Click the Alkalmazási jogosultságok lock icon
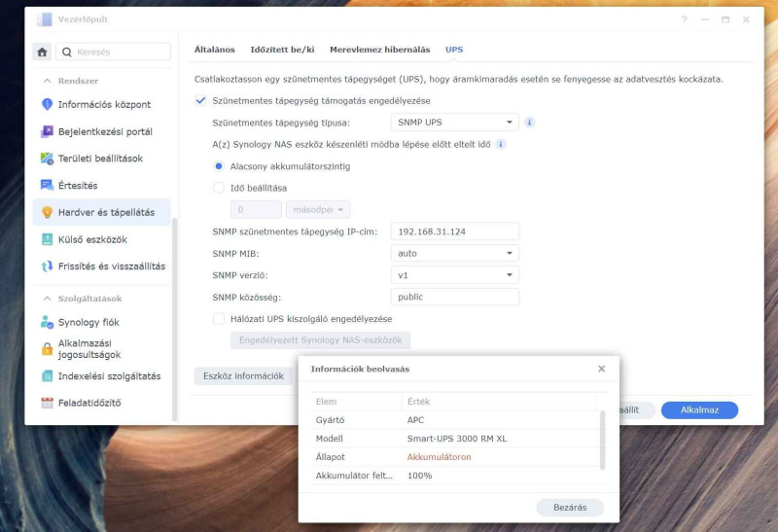This screenshot has height=532, width=778. [47, 349]
